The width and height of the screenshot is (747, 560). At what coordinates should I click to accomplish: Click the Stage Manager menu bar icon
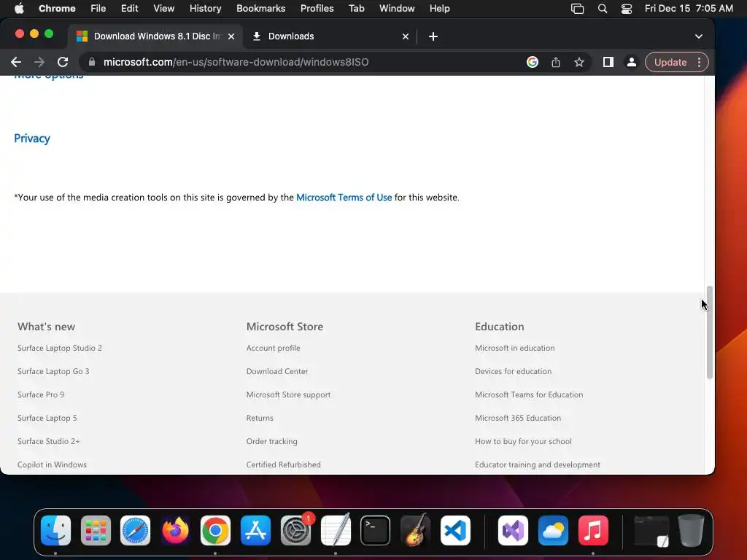click(x=578, y=8)
